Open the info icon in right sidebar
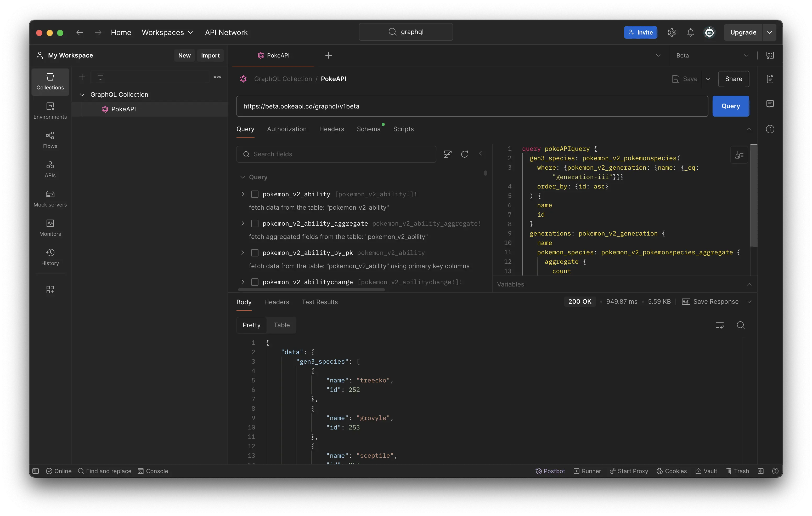 pos(770,129)
